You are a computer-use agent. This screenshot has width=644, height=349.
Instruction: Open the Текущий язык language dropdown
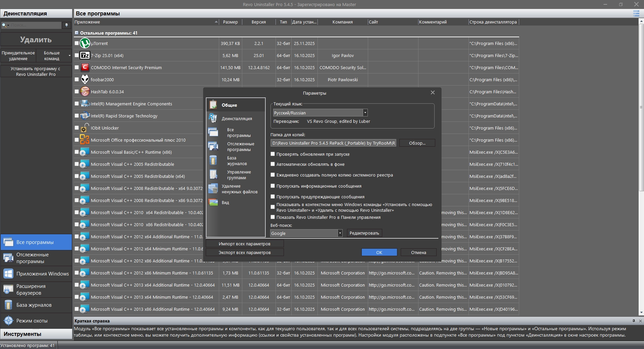pyautogui.click(x=365, y=113)
